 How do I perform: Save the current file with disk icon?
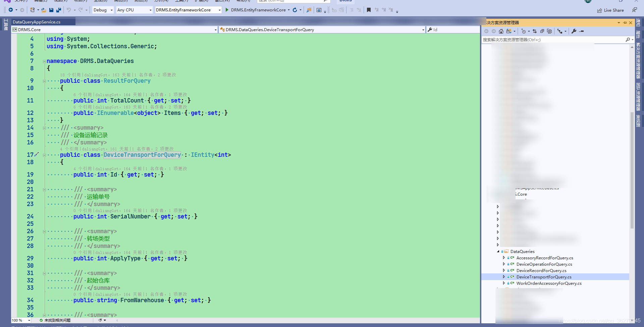pyautogui.click(x=51, y=10)
